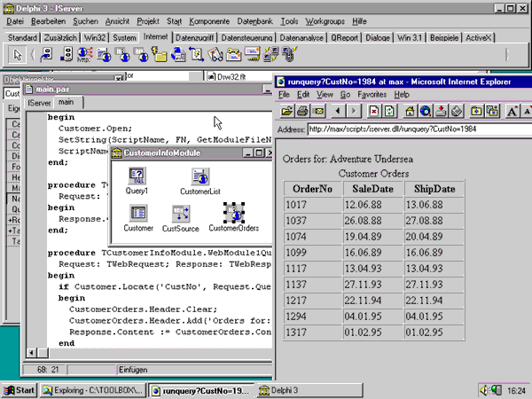
Task: Switch to the Datenzugriff palette tab
Action: click(x=195, y=37)
